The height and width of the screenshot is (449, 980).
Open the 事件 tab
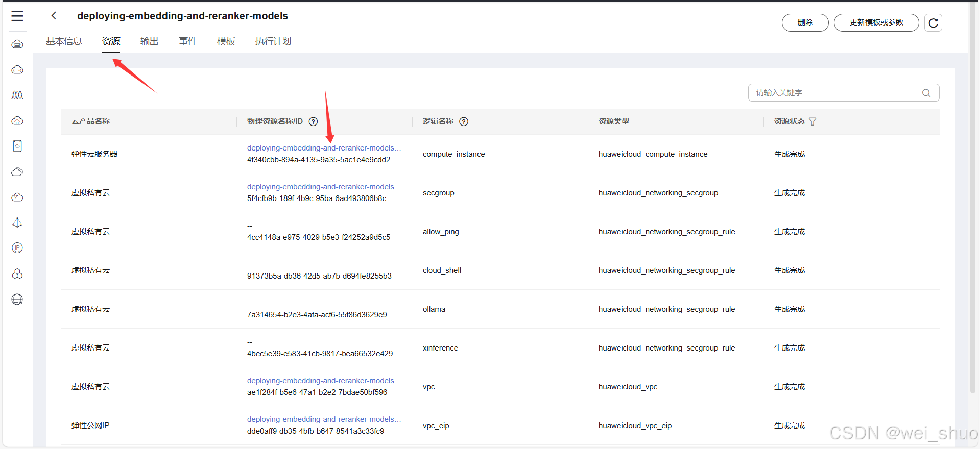[x=188, y=41]
